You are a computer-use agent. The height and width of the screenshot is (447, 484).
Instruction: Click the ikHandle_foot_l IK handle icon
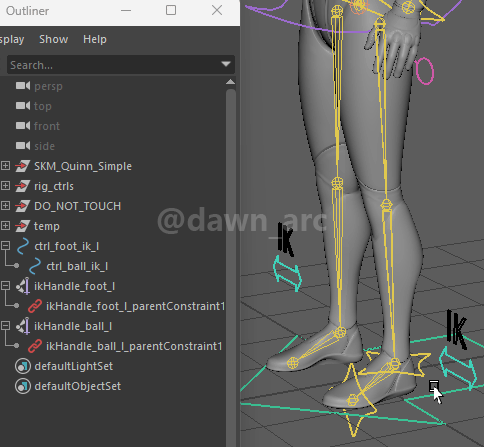click(23, 286)
